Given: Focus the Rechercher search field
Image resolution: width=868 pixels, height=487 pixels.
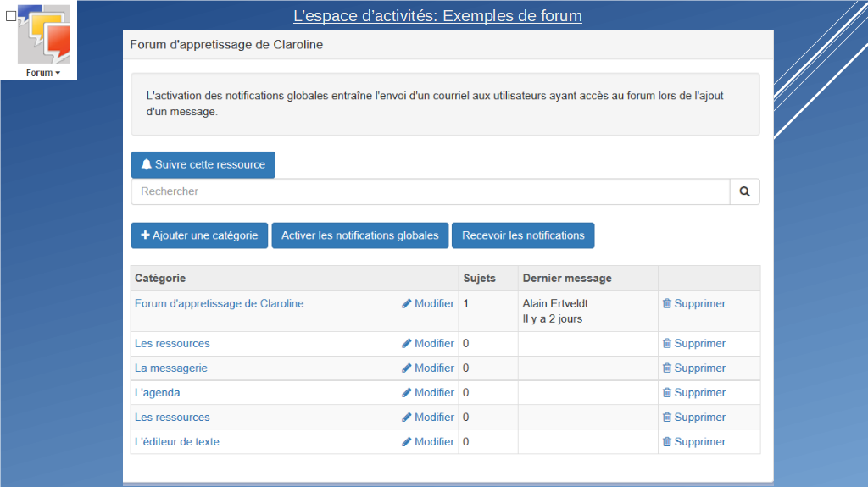Looking at the screenshot, I should (x=431, y=191).
